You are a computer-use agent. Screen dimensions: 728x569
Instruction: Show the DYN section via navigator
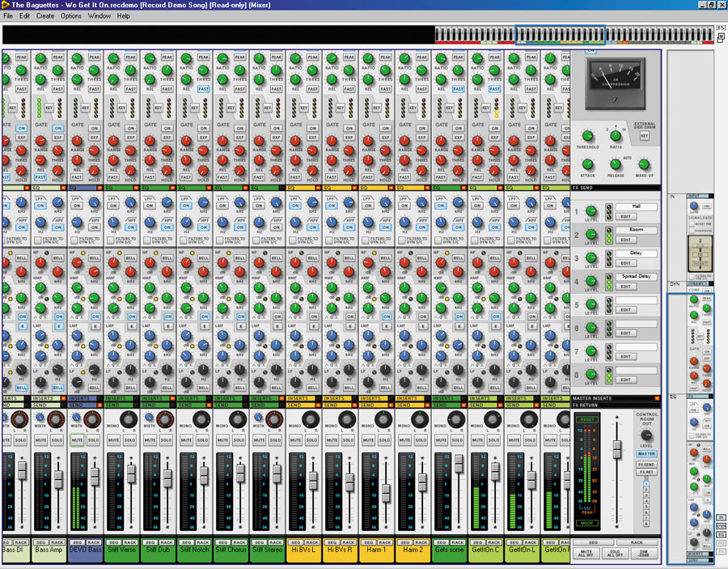pos(720,525)
